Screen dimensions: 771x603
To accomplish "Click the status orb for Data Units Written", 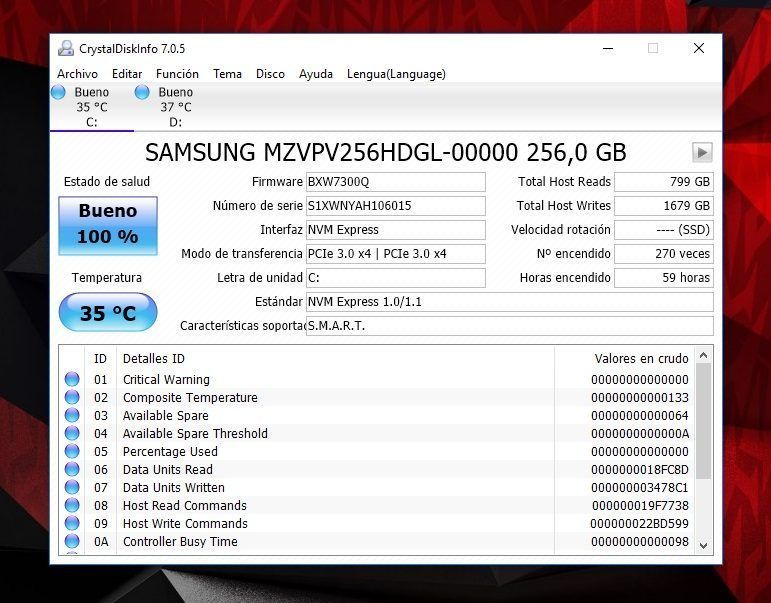I will (x=72, y=487).
